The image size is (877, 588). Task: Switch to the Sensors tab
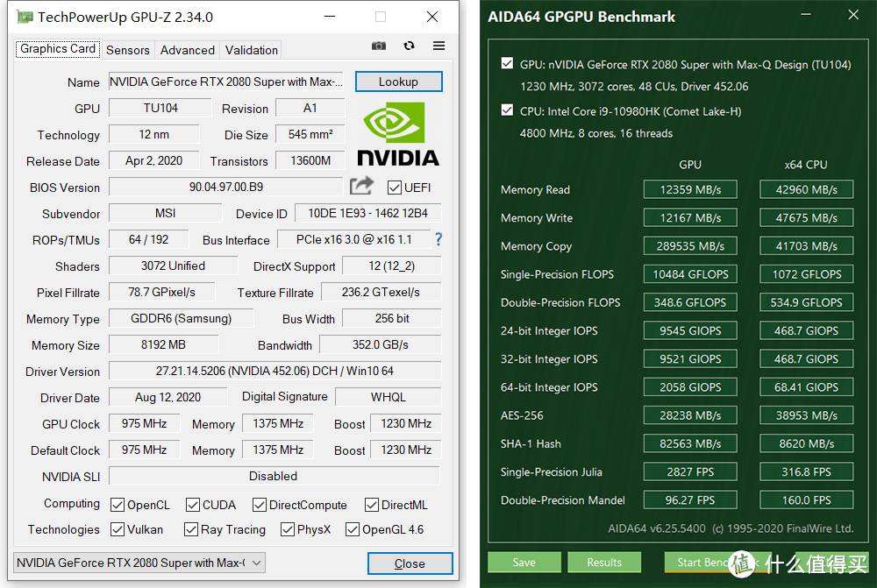(x=128, y=50)
